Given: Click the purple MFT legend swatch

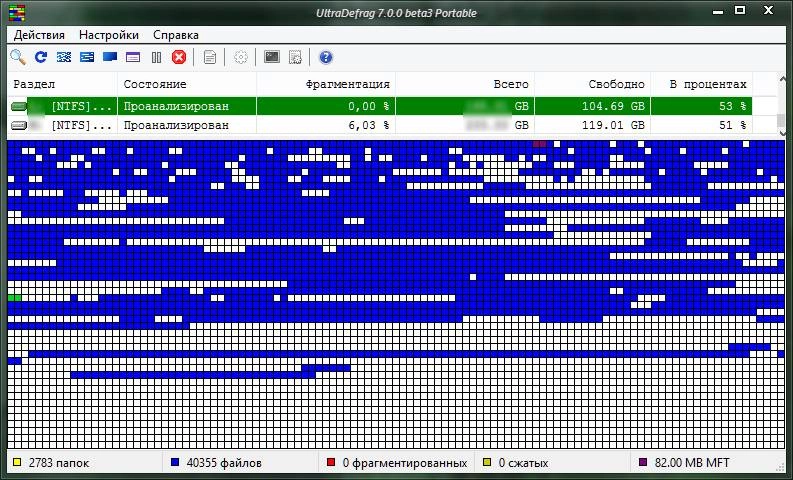Looking at the screenshot, I should click(x=643, y=462).
